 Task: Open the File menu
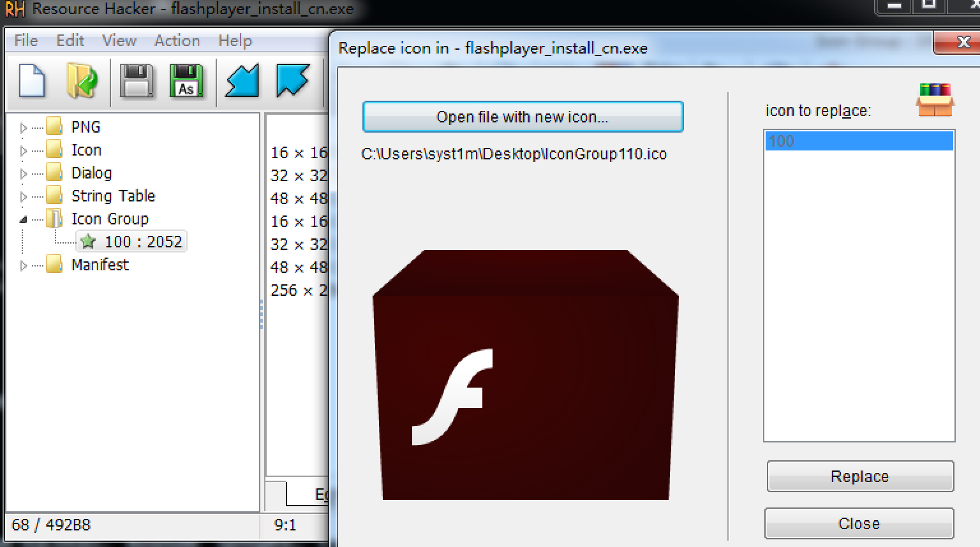[x=26, y=41]
